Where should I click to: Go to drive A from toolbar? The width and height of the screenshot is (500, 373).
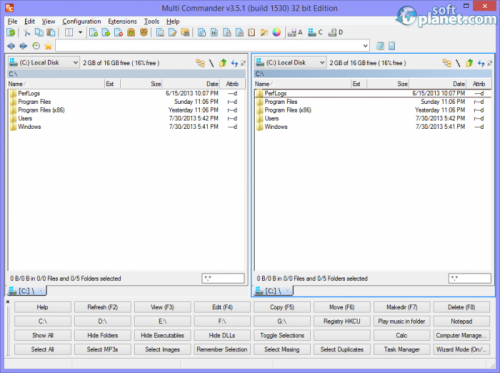click(295, 33)
